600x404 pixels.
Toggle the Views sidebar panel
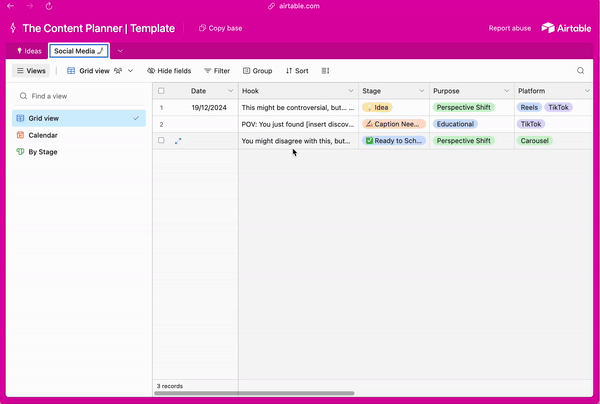31,71
